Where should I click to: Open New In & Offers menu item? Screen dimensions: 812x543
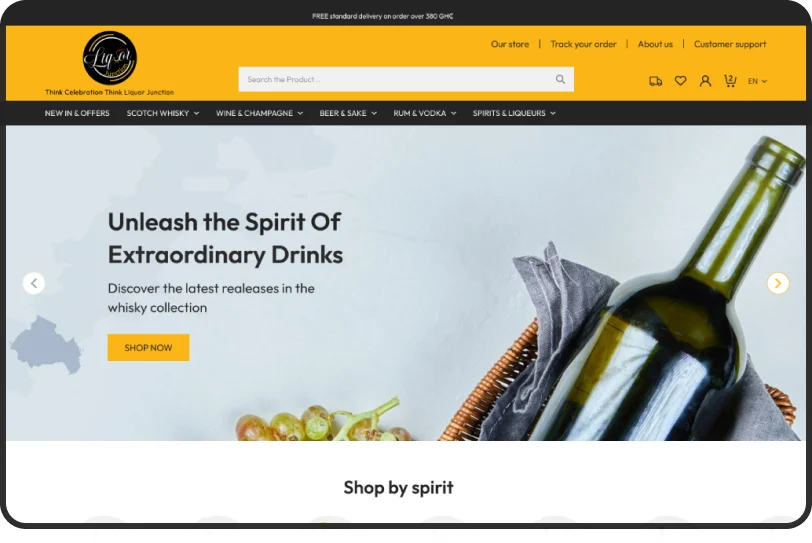click(x=77, y=113)
